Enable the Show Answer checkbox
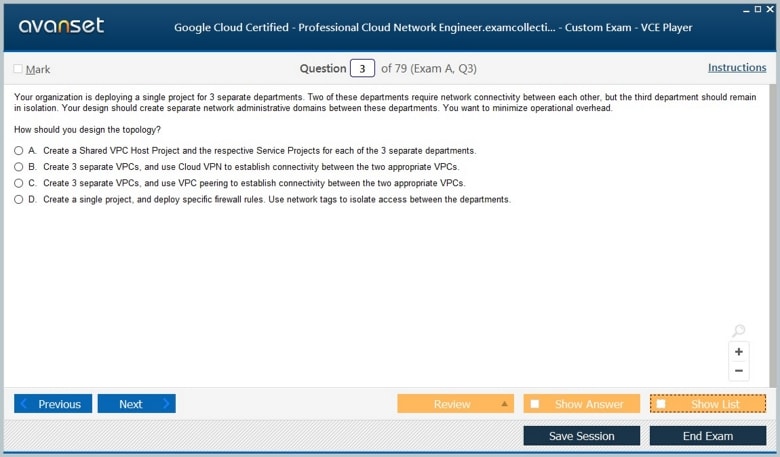Screen dimensions: 780x457 535,404
